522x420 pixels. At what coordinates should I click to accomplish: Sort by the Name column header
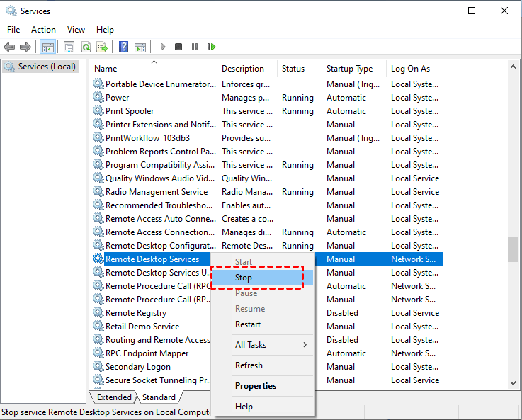(x=106, y=69)
